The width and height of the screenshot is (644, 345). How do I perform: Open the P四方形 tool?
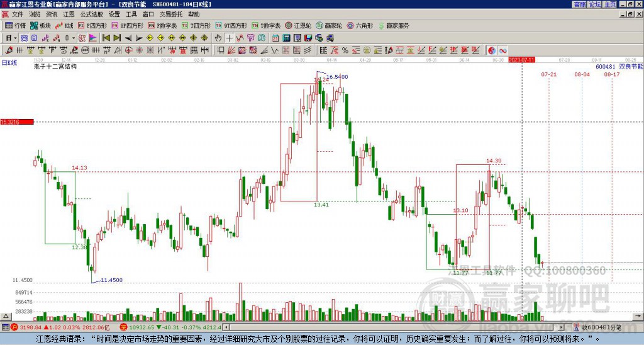point(92,25)
